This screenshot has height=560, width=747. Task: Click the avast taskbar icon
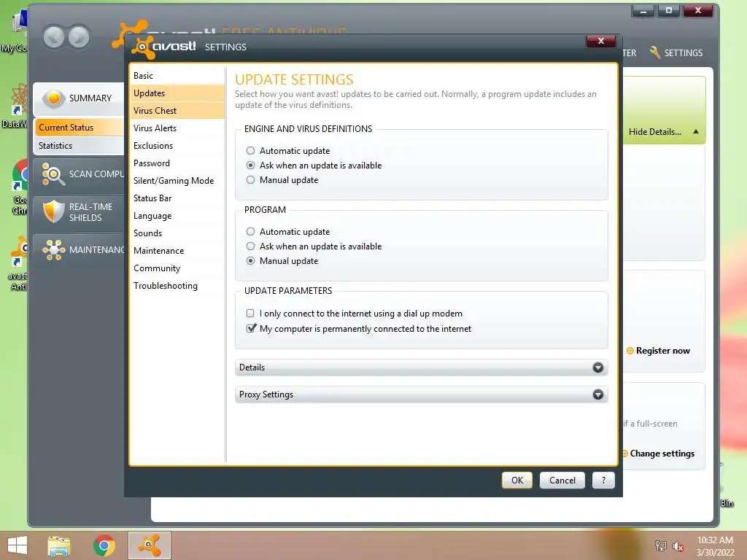point(149,545)
